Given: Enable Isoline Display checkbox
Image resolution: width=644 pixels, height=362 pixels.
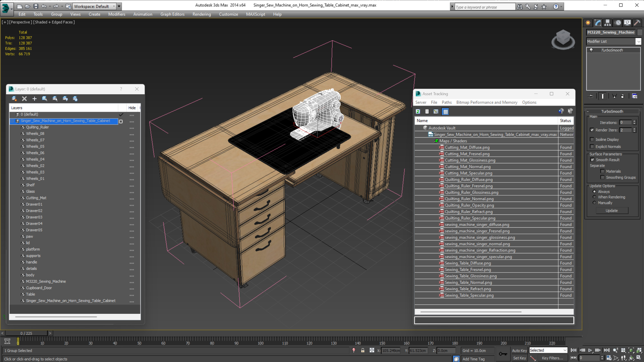Looking at the screenshot, I should [592, 139].
